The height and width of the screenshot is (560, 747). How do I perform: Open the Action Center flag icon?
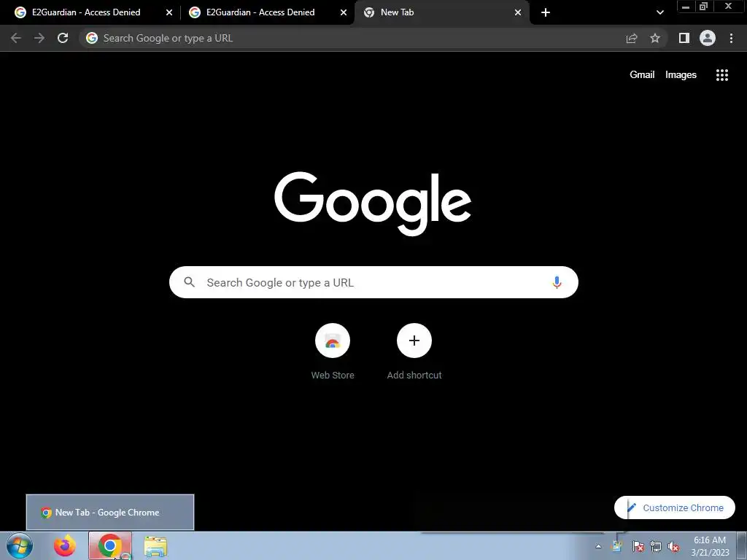(638, 546)
